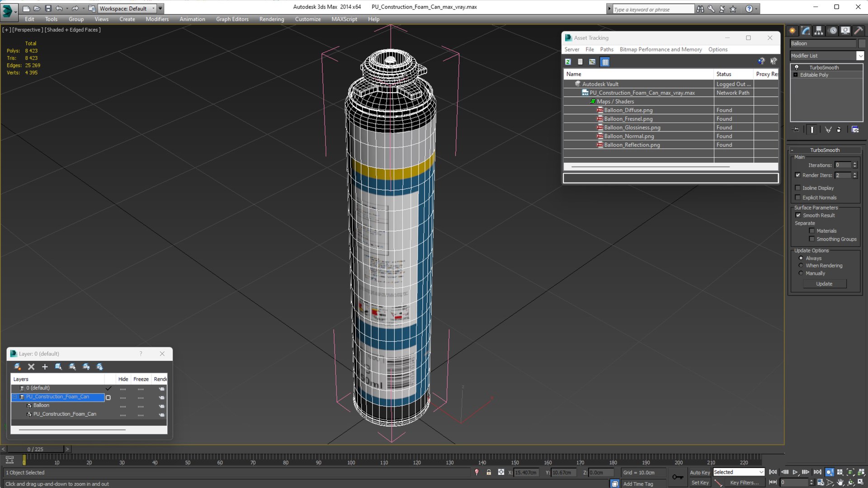This screenshot has width=868, height=488.
Task: Open the Hierarchy command panel tab
Action: click(819, 30)
